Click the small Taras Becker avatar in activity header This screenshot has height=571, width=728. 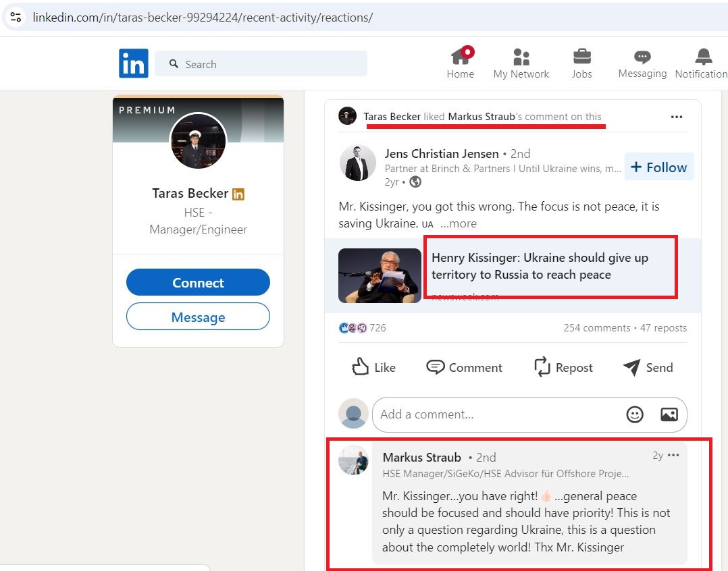(x=347, y=116)
